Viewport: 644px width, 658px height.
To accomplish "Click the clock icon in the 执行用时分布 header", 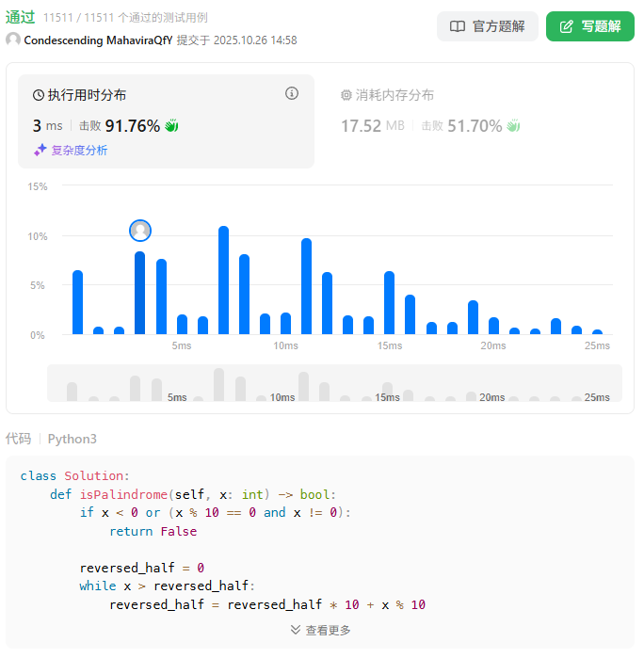I will [x=39, y=95].
